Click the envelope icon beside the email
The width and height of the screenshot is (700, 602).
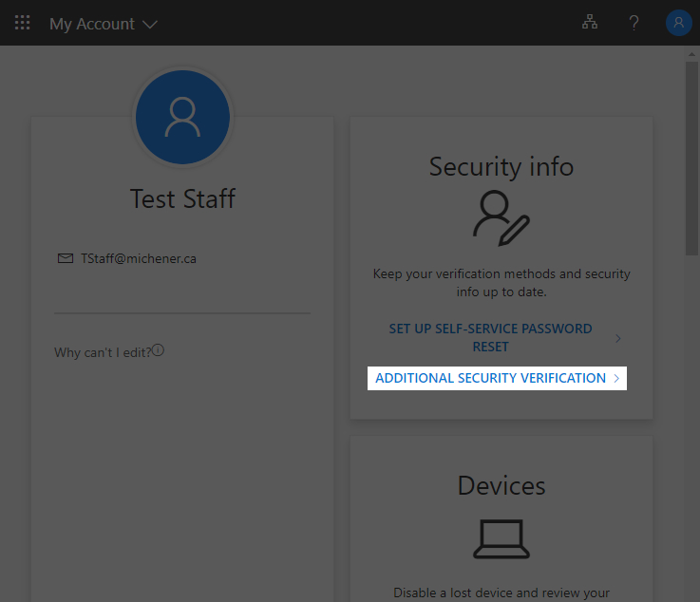click(x=66, y=258)
